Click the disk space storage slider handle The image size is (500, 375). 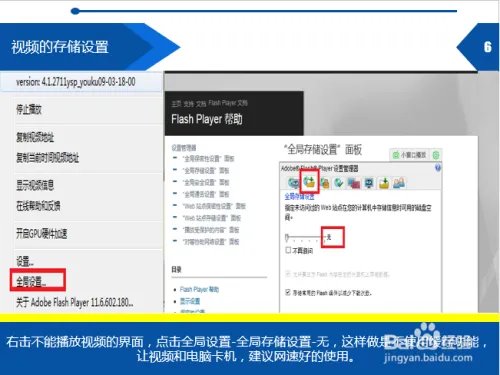click(287, 238)
